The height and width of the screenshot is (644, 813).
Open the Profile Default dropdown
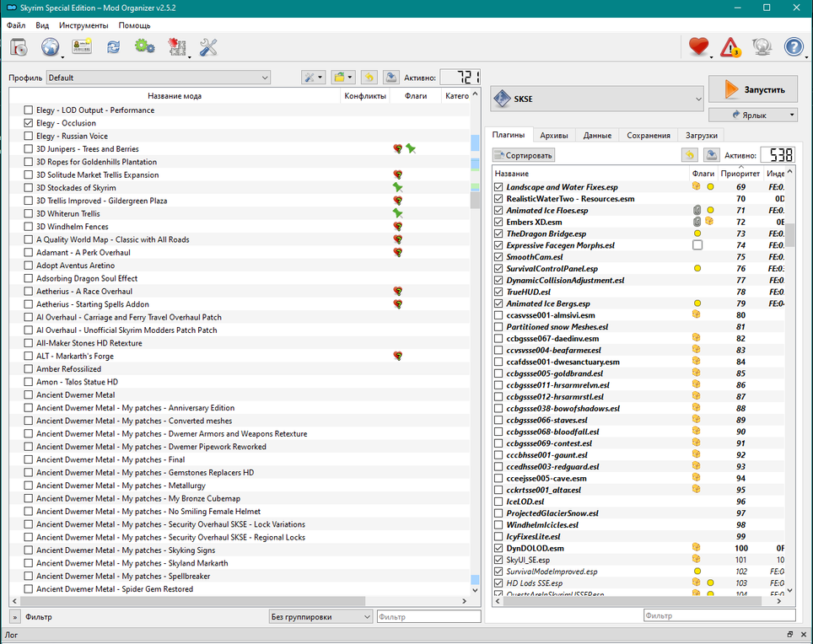(159, 78)
